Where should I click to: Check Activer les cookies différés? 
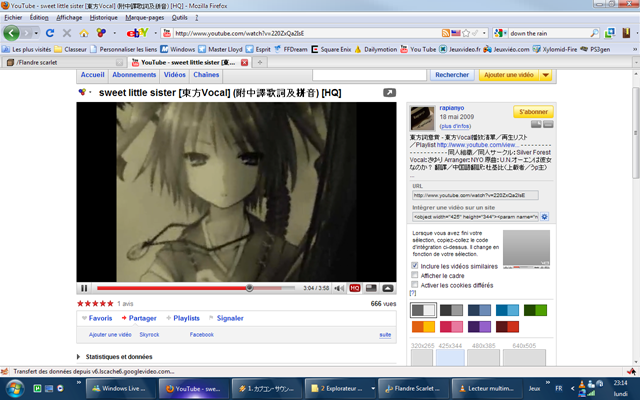tap(414, 285)
